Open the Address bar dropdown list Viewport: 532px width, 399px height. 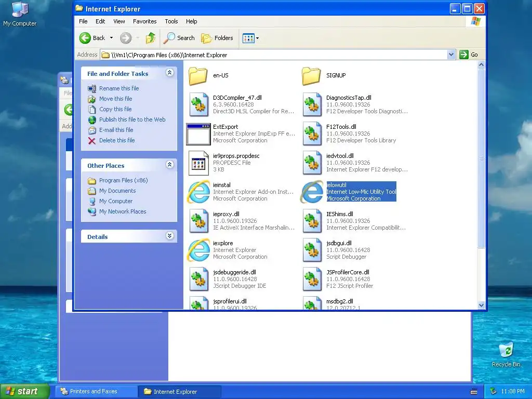[x=451, y=55]
